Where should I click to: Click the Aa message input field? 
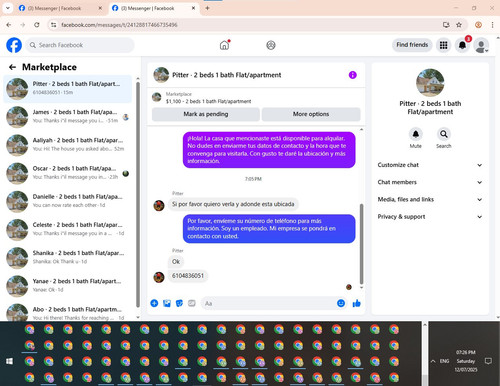273,303
